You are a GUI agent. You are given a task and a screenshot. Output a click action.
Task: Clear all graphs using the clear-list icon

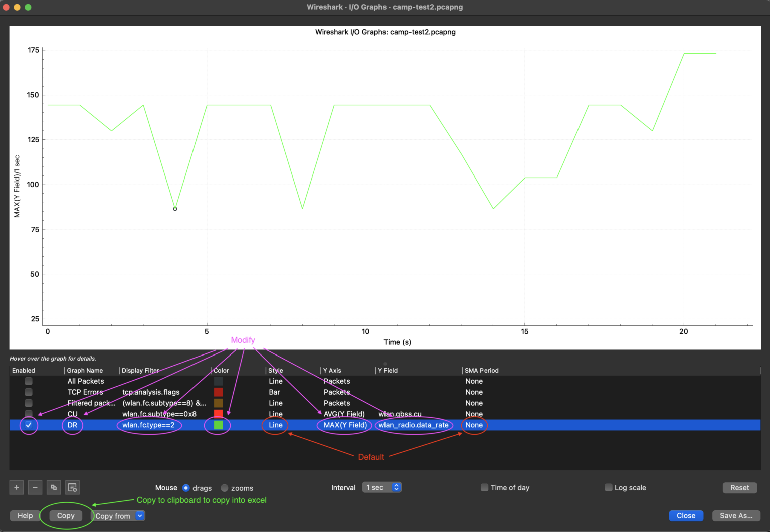pyautogui.click(x=72, y=487)
